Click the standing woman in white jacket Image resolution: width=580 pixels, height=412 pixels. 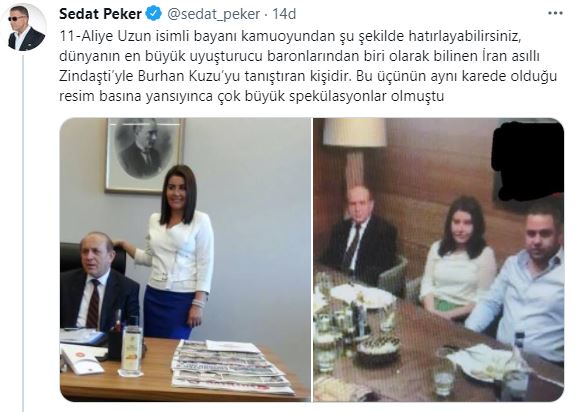(x=178, y=252)
